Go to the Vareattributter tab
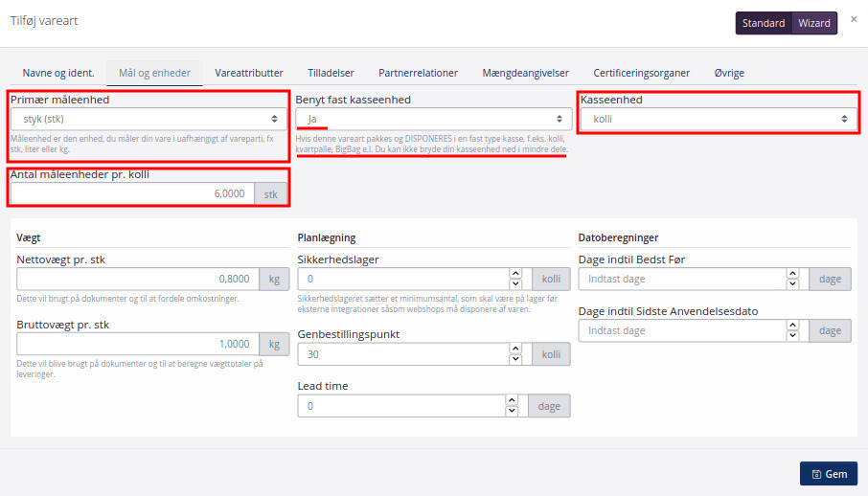 click(249, 73)
